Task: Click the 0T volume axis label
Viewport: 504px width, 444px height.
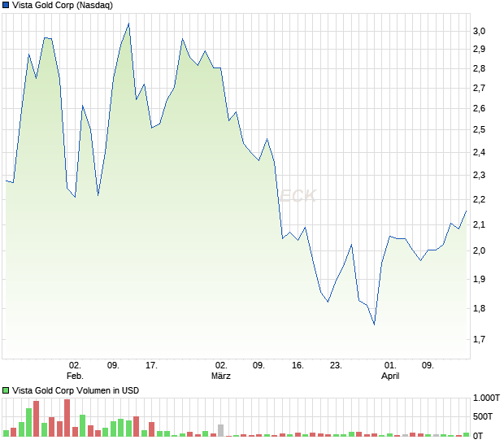Action: pyautogui.click(x=478, y=436)
